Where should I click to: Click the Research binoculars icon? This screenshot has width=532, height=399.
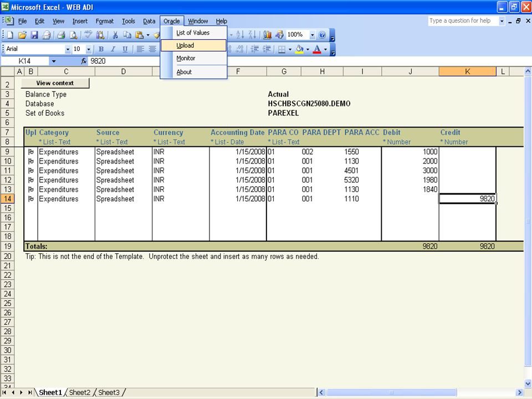point(100,34)
